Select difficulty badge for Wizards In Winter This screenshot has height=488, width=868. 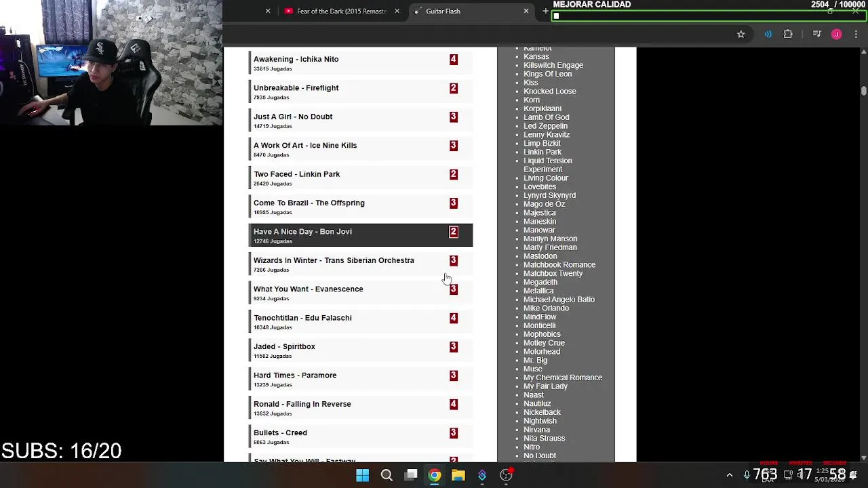(x=454, y=260)
